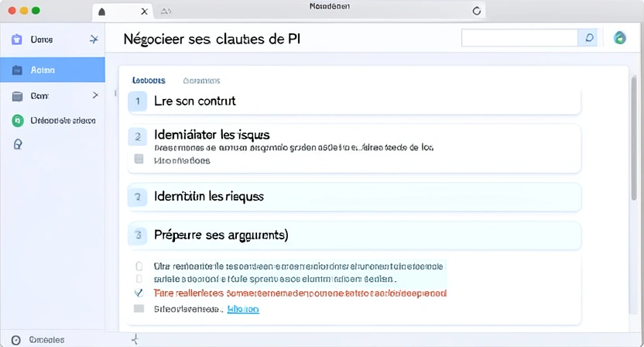
Task: Click the lock icon in sidebar
Action: pos(18,144)
